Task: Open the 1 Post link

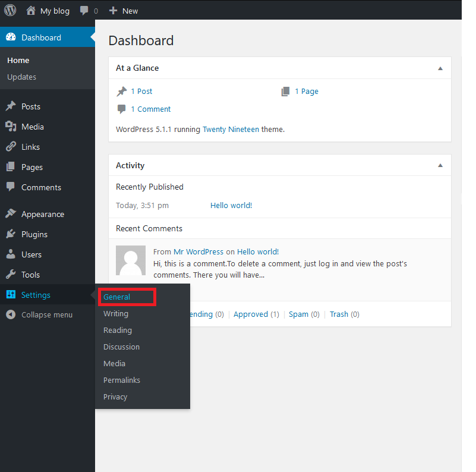Action: pos(141,92)
